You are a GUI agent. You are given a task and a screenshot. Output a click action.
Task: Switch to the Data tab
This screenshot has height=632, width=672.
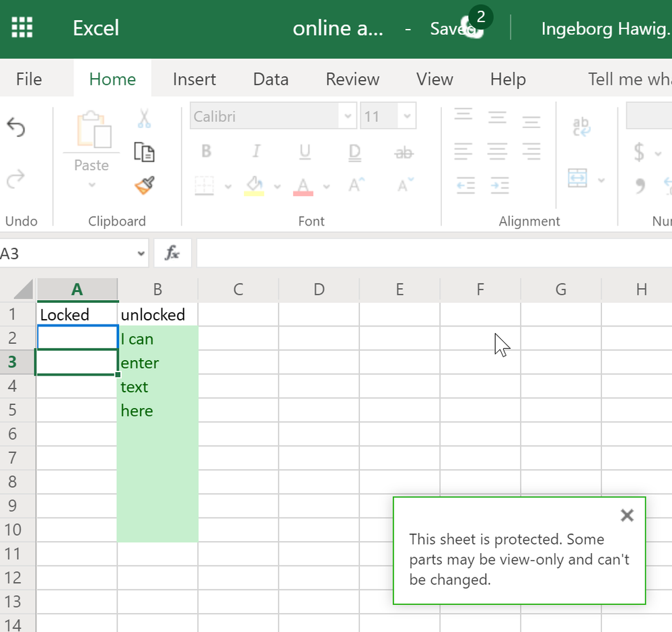click(271, 79)
